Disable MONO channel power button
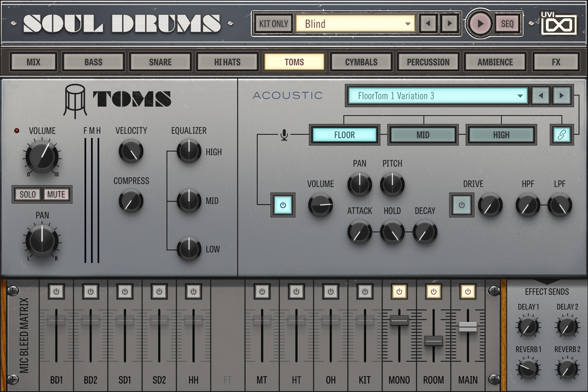This screenshot has width=588, height=392. 399,292
